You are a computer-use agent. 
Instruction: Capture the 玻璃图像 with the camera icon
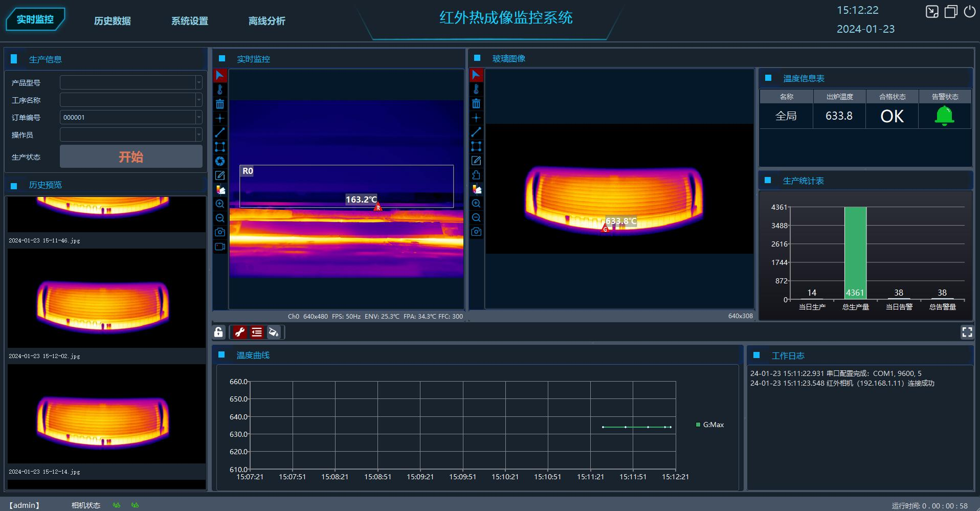476,232
